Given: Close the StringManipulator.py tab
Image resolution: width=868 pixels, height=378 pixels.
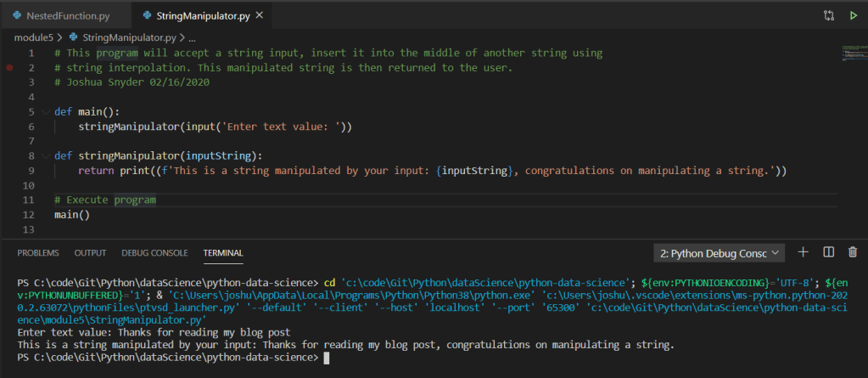Looking at the screenshot, I should coord(259,15).
